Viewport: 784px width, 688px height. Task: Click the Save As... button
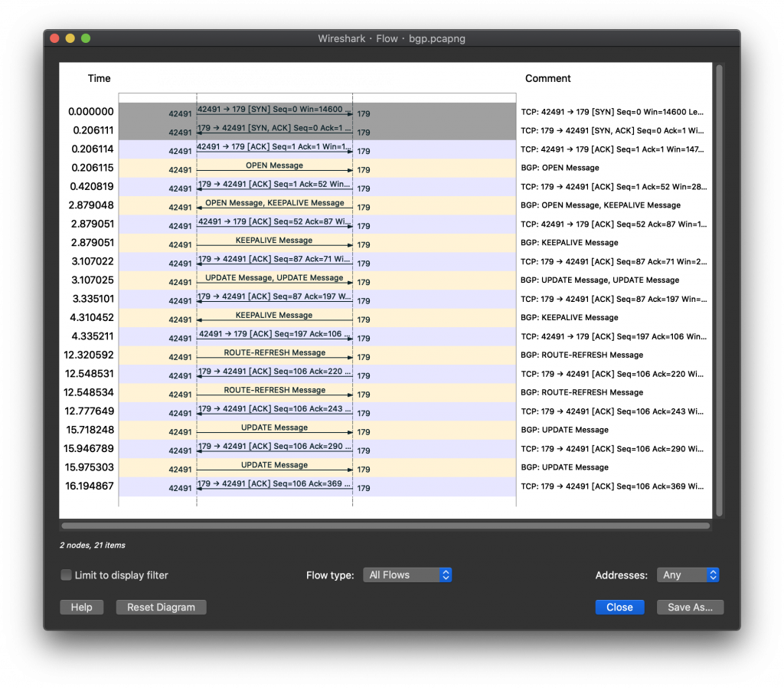[x=690, y=607]
